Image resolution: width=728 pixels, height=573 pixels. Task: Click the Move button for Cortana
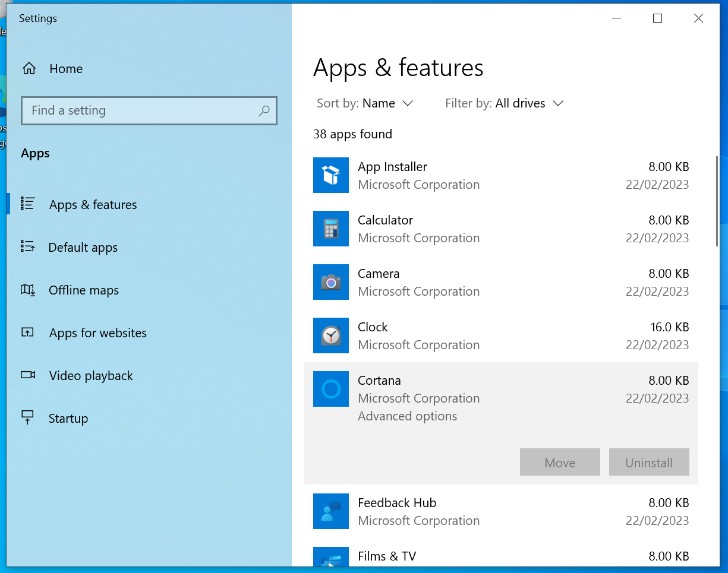560,462
